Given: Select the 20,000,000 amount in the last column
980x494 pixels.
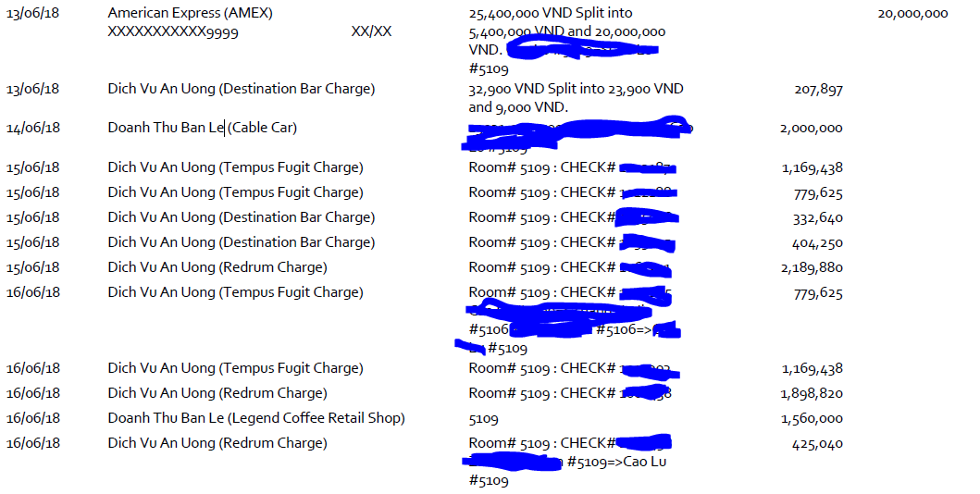Looking at the screenshot, I should [912, 14].
